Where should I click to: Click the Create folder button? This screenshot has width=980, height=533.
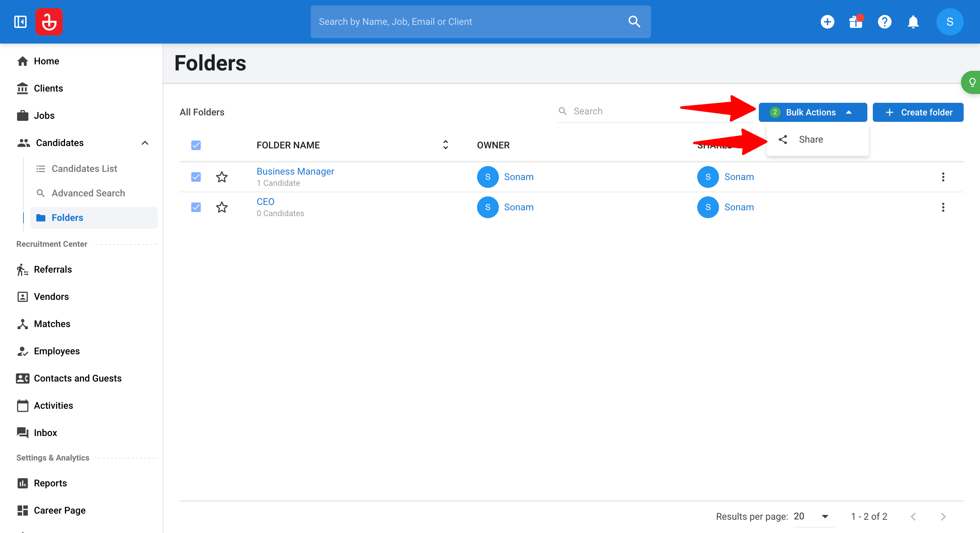[x=918, y=112]
